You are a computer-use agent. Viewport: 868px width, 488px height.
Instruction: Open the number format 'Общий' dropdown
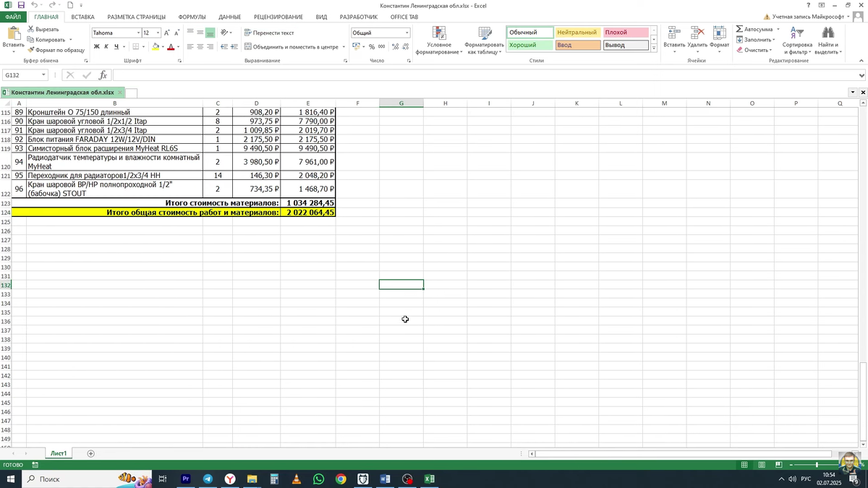[407, 33]
